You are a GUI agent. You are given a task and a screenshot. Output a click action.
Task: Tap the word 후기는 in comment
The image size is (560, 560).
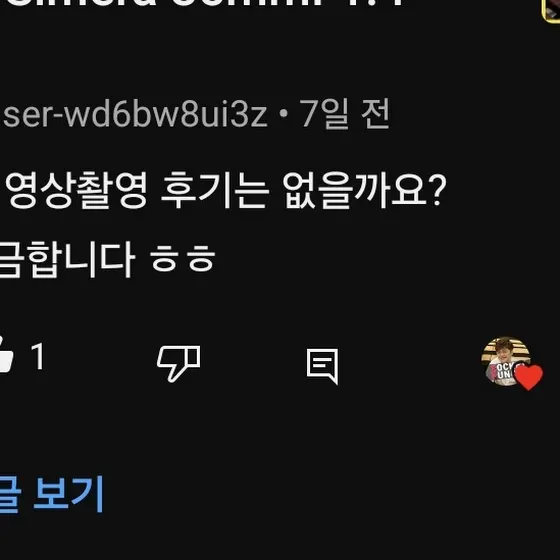pos(215,190)
